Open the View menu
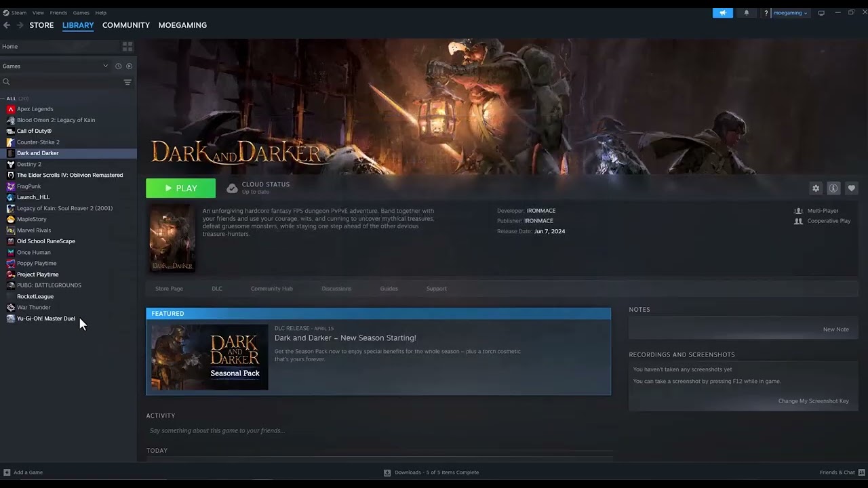868x488 pixels. (x=38, y=13)
